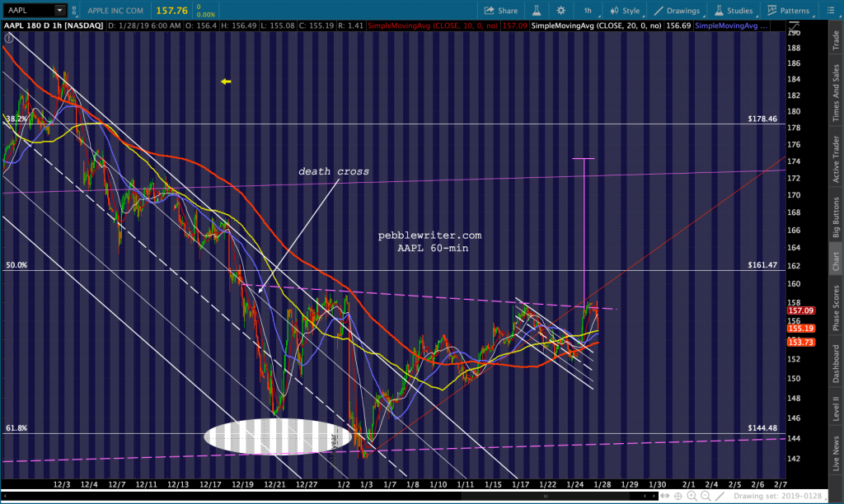The width and height of the screenshot is (844, 504).
Task: Open chart settings gear icon
Action: 560,10
